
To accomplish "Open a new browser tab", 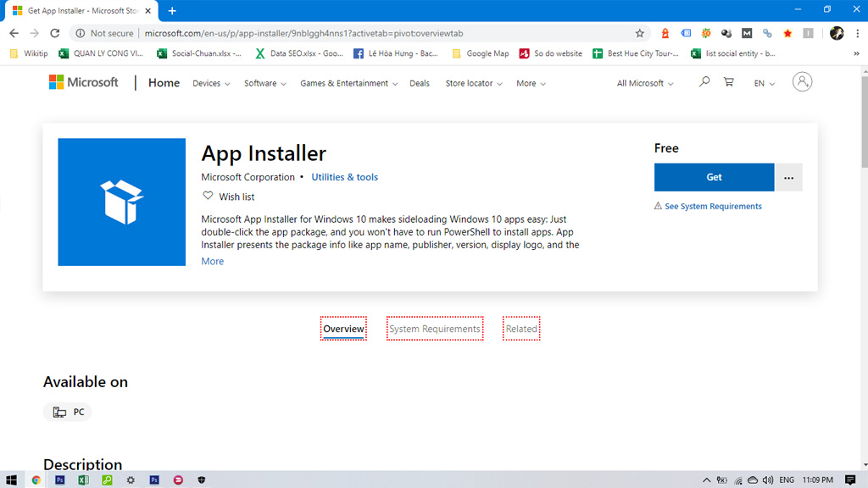I will pos(172,10).
